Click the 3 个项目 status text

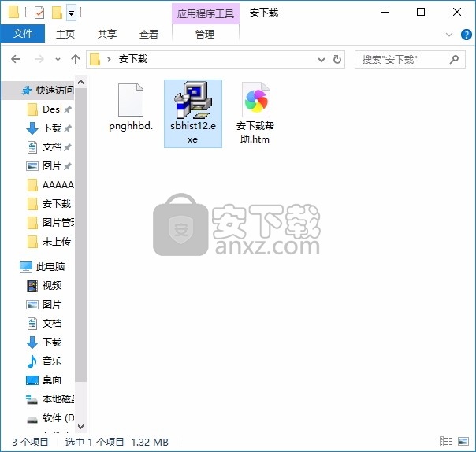tap(30, 442)
